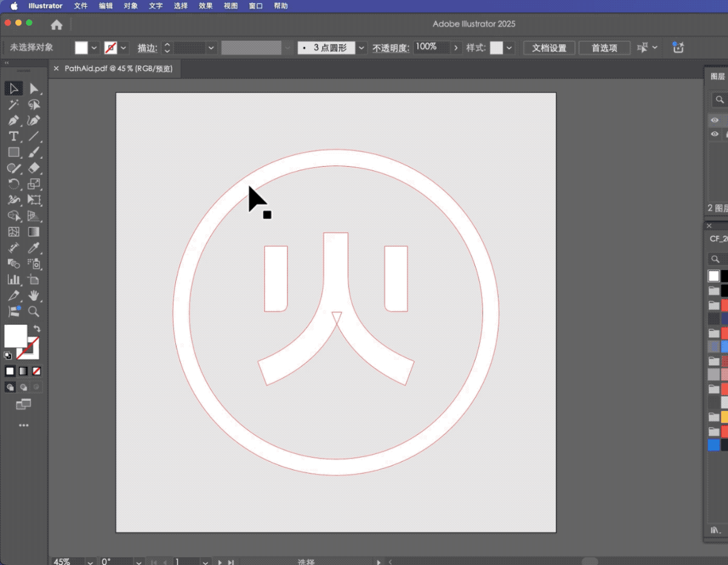Image resolution: width=728 pixels, height=565 pixels.
Task: Enable Draw Normal mode
Action: [x=10, y=387]
